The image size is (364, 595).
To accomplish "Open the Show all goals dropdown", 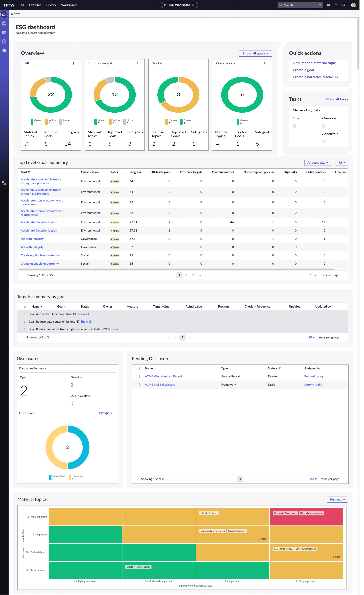I will pyautogui.click(x=255, y=53).
